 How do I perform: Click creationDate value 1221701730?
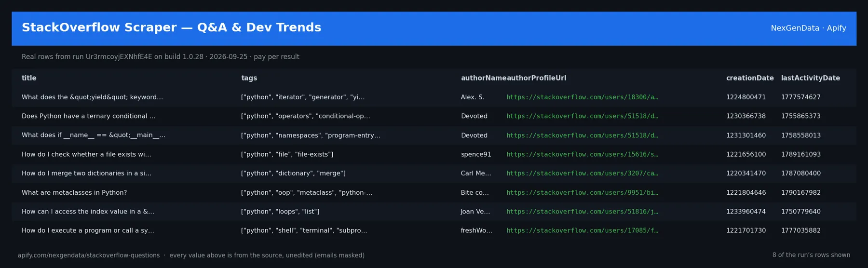(746, 230)
